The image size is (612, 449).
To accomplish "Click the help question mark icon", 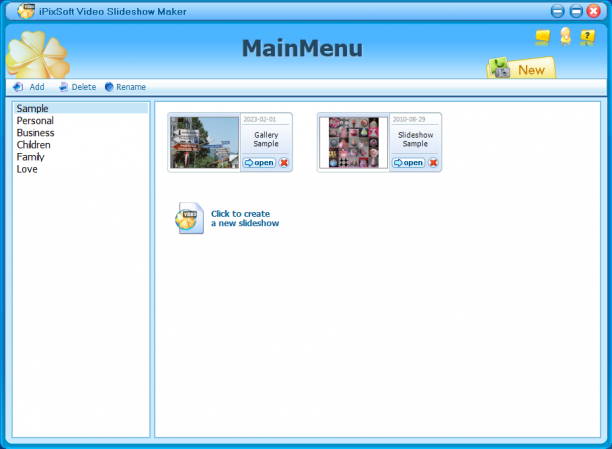I will 587,37.
